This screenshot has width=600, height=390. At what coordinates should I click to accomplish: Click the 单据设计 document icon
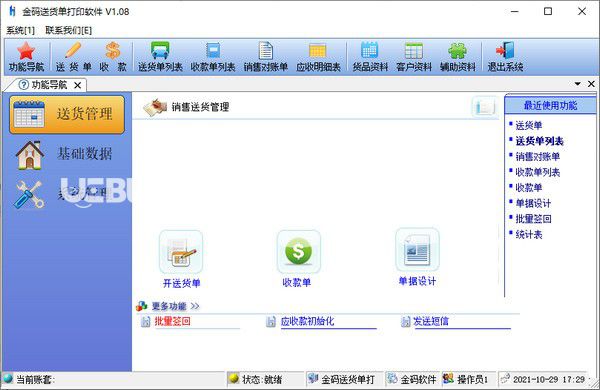tap(417, 250)
